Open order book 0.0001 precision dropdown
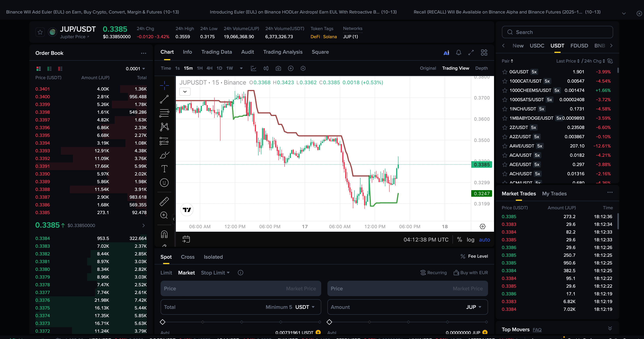 click(135, 69)
